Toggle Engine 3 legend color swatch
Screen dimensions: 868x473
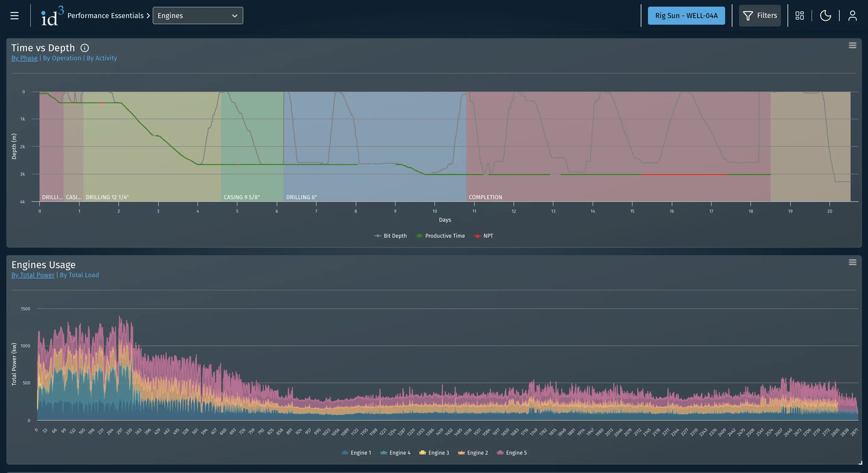pyautogui.click(x=422, y=453)
